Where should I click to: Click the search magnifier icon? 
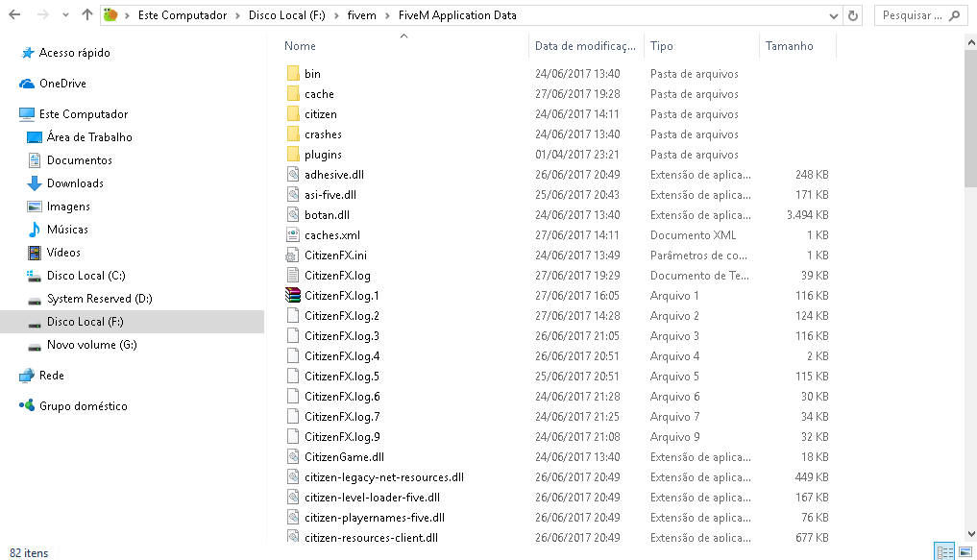(x=955, y=15)
